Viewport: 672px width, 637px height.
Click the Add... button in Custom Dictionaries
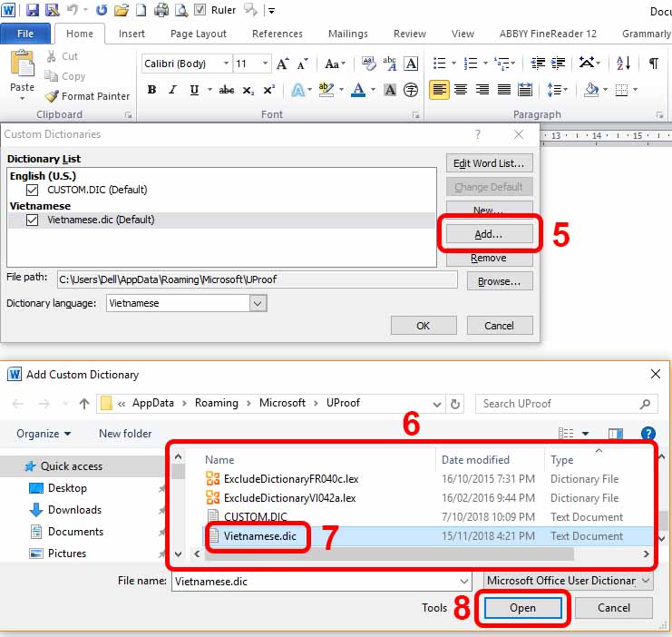(489, 234)
